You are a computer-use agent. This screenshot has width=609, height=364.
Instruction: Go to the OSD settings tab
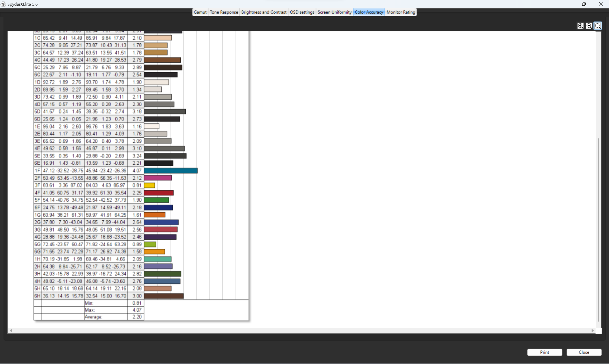click(302, 12)
